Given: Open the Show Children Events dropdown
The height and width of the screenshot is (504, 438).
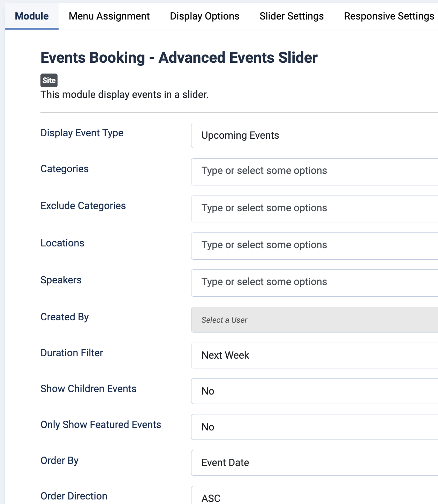Looking at the screenshot, I should [x=315, y=391].
